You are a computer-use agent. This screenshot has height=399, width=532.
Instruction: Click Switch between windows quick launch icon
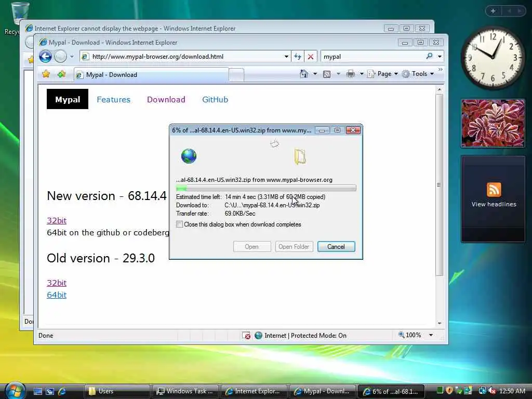point(50,392)
